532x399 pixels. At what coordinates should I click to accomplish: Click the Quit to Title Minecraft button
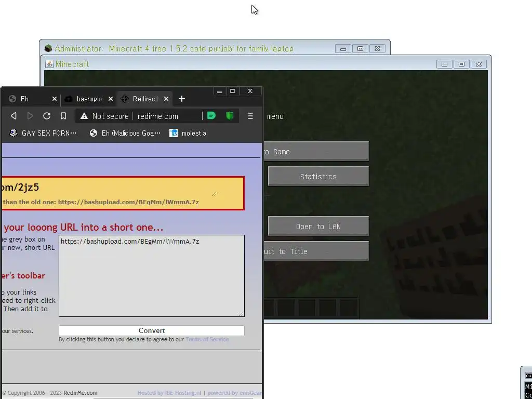tap(316, 251)
